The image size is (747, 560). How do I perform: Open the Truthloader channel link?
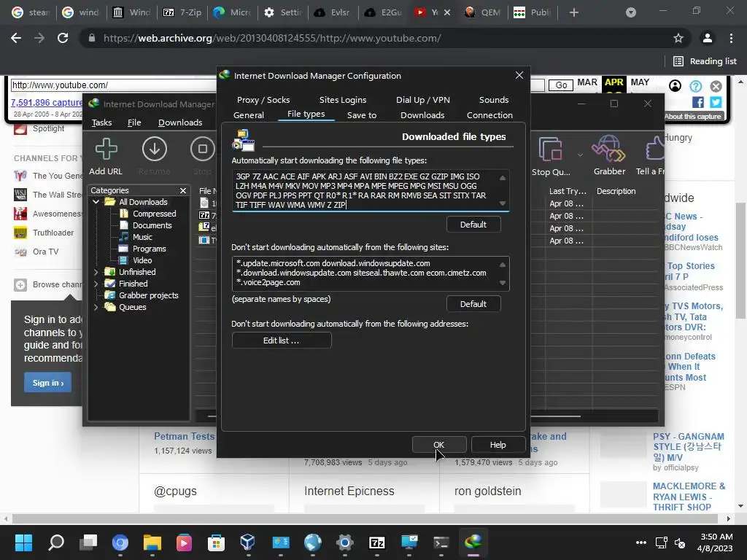point(53,233)
